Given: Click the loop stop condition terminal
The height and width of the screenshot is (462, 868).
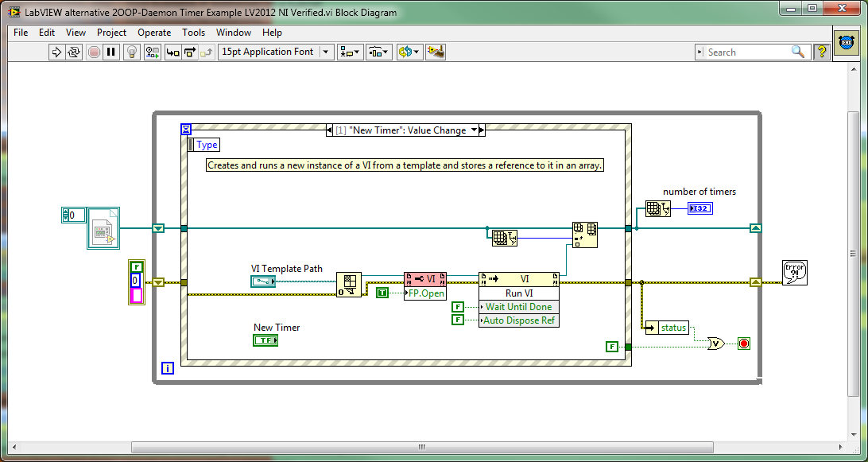Looking at the screenshot, I should [744, 344].
